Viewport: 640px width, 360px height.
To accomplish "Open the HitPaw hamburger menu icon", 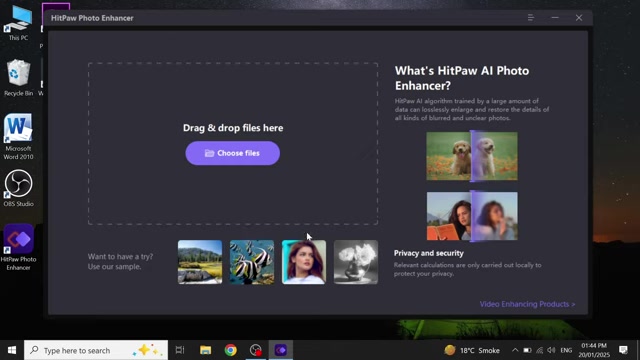I will (531, 18).
